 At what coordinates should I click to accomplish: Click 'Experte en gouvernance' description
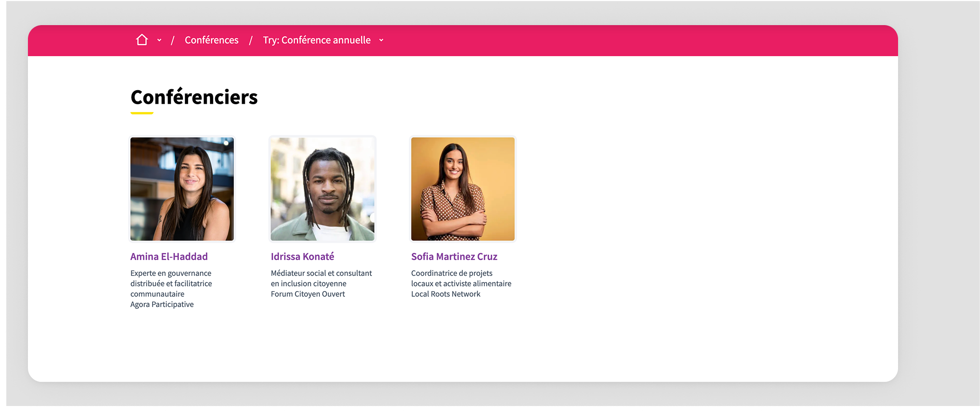tap(171, 283)
